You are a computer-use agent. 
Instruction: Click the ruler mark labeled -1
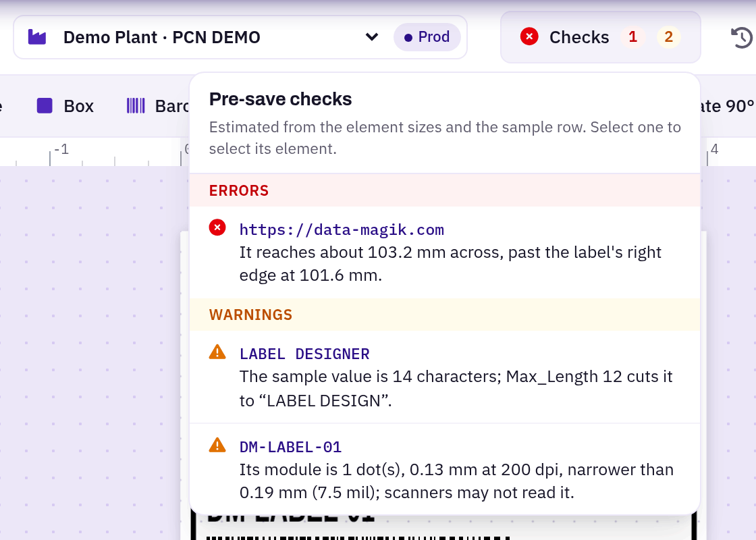click(x=61, y=149)
